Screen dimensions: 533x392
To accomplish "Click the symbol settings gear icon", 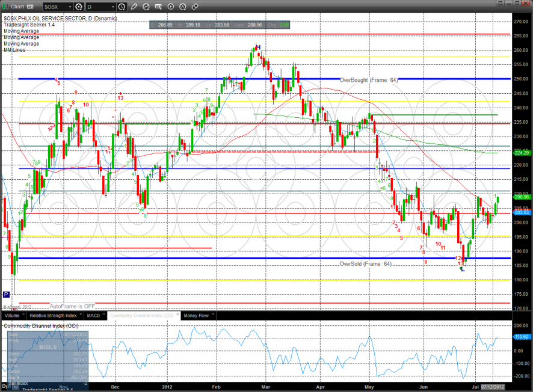I will 78,7.
